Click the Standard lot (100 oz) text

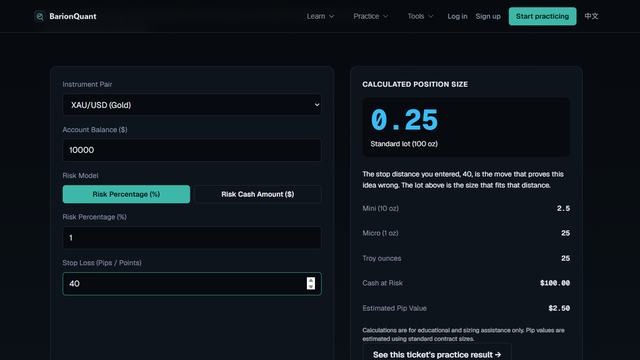pos(404,144)
